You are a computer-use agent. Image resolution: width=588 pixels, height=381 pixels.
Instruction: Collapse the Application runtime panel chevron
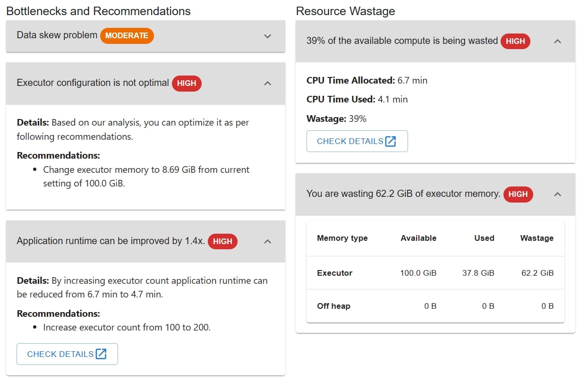point(267,242)
